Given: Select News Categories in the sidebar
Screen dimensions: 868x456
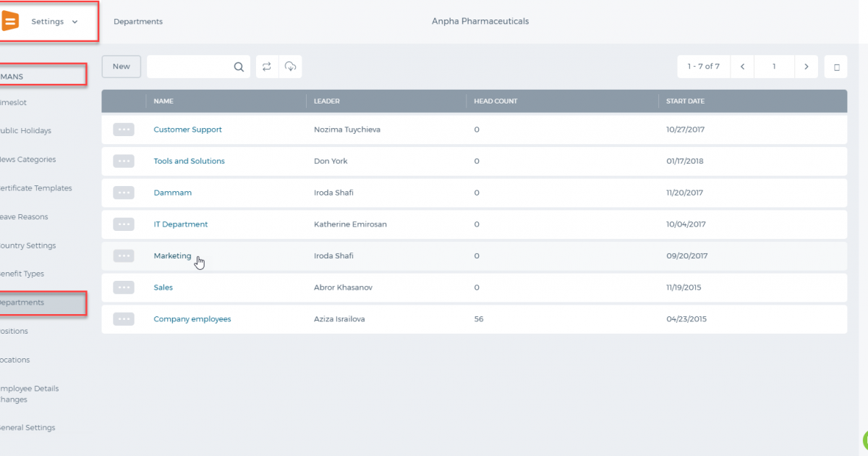Looking at the screenshot, I should (27, 159).
